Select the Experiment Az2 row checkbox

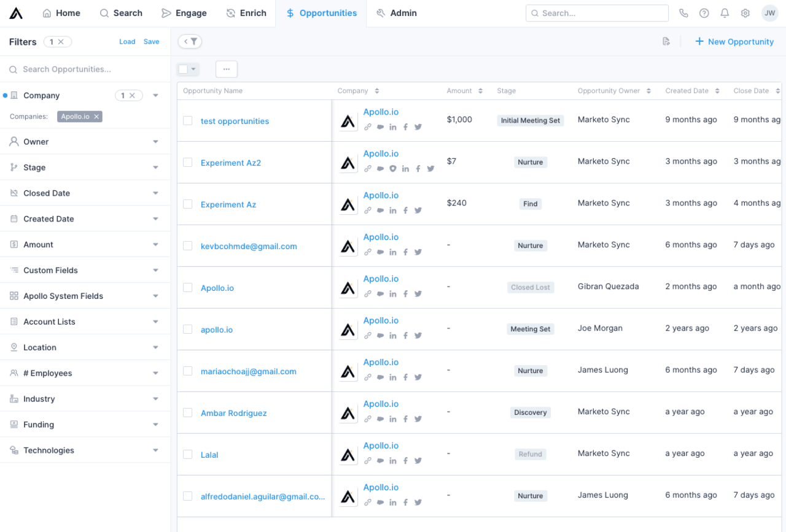pos(188,163)
